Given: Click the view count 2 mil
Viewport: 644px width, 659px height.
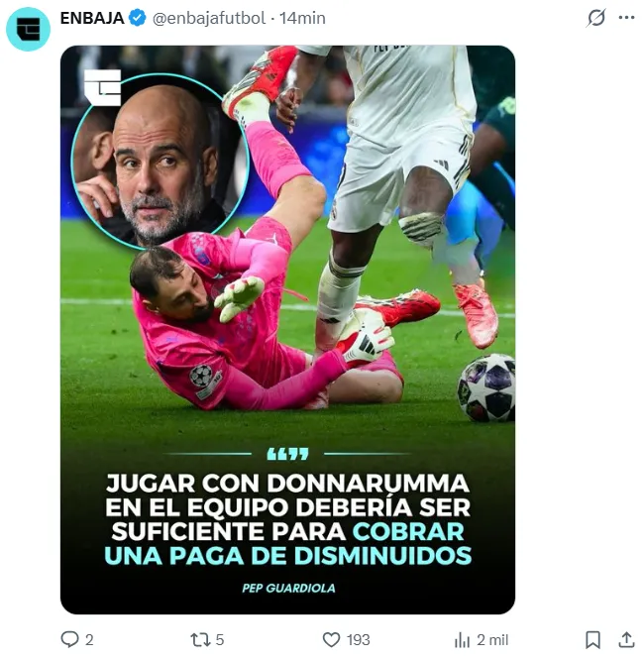Looking at the screenshot, I should pyautogui.click(x=492, y=640).
